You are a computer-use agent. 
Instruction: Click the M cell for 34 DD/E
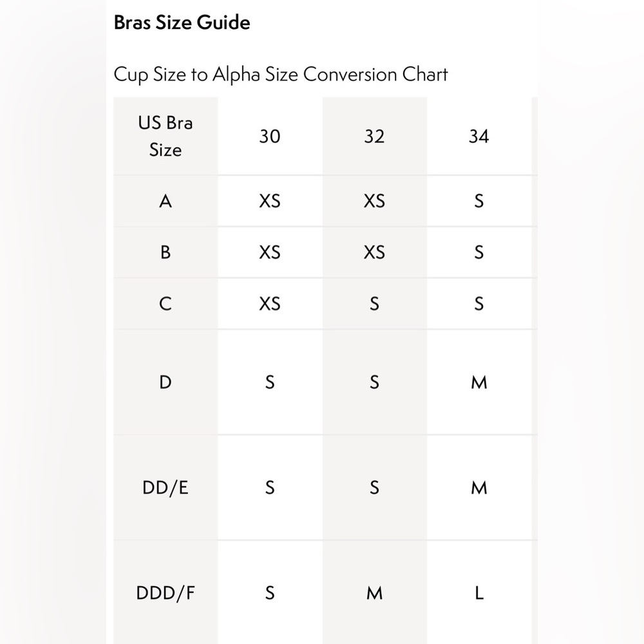point(479,488)
